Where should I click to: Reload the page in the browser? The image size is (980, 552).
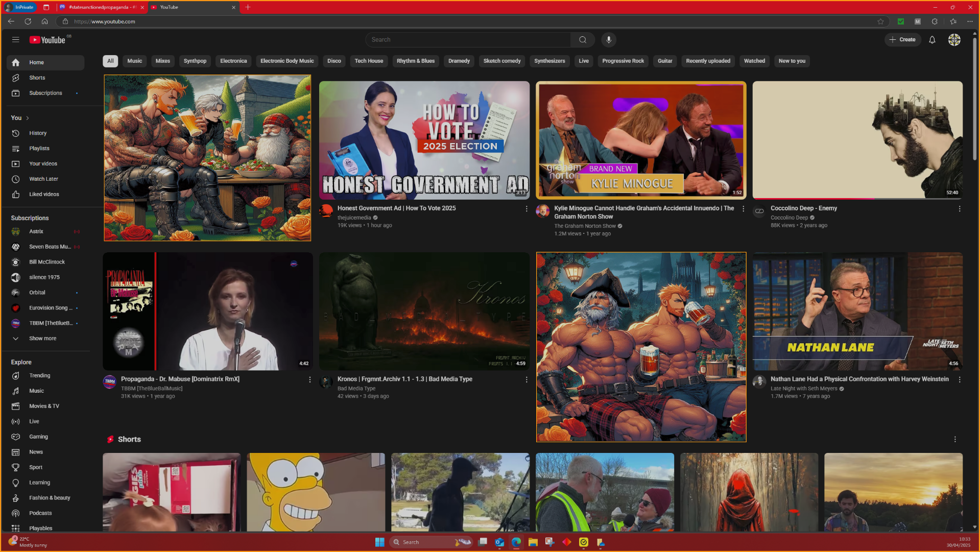click(x=28, y=21)
